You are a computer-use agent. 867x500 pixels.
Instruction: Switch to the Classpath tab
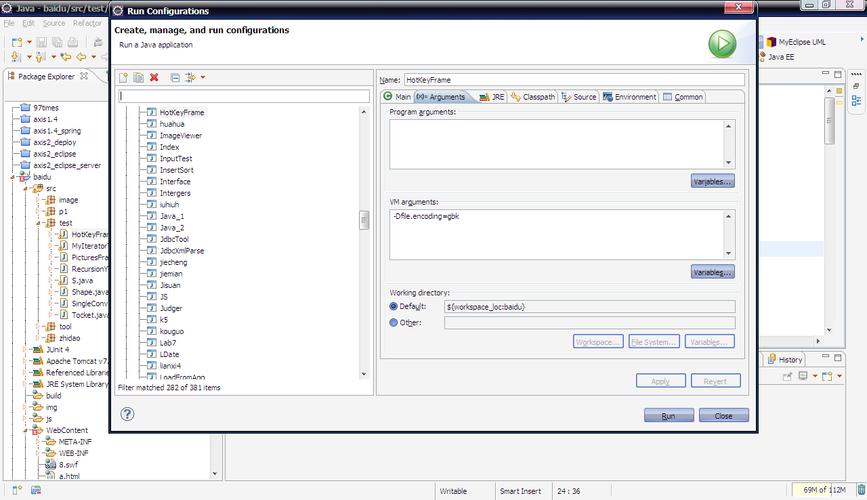pos(532,97)
